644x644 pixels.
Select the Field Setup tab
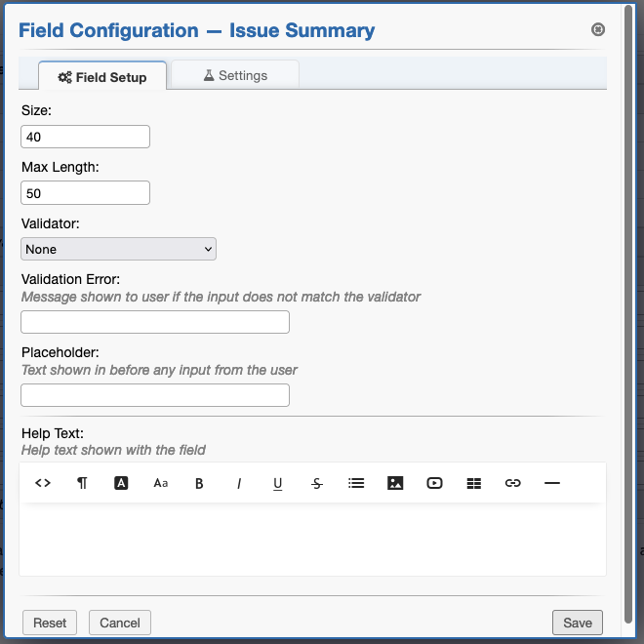pos(102,77)
